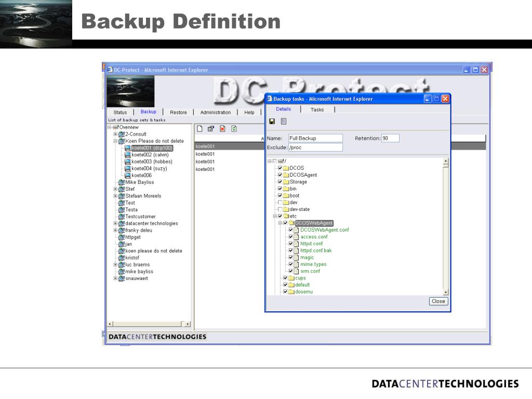Viewport: 532px width, 399px height.
Task: Click the open folder icon of etc
Action: click(x=286, y=216)
